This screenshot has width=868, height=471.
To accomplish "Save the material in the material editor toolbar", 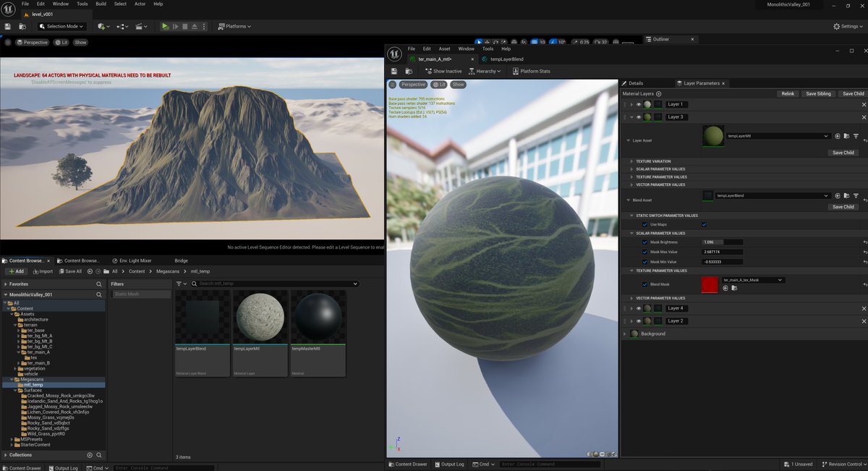I will (x=394, y=71).
